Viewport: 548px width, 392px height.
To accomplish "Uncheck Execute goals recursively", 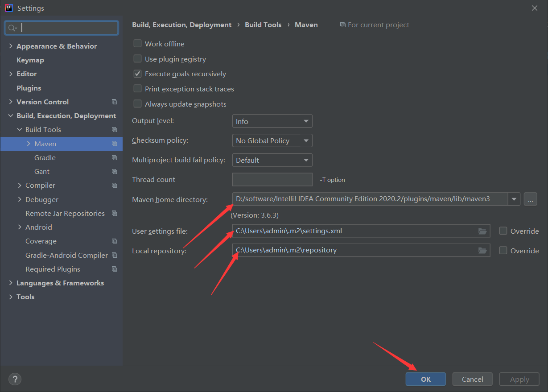I will click(138, 74).
